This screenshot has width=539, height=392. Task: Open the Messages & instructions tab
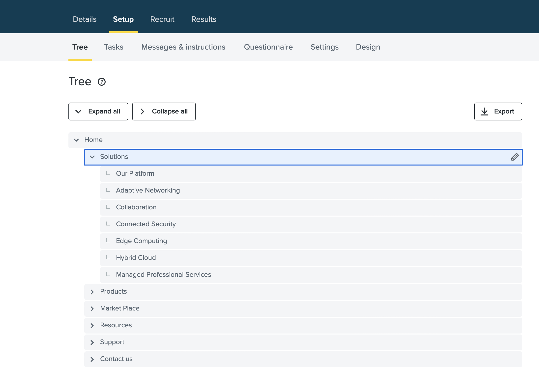click(x=183, y=47)
